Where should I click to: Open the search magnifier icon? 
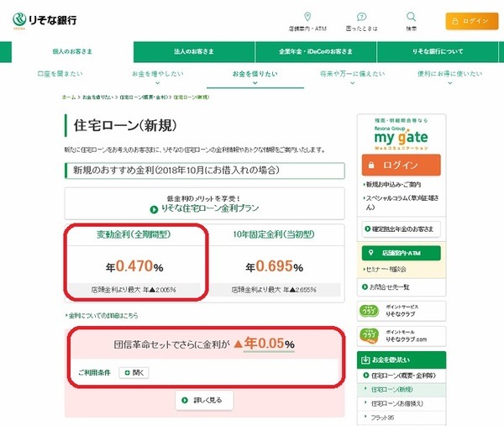pos(411,17)
